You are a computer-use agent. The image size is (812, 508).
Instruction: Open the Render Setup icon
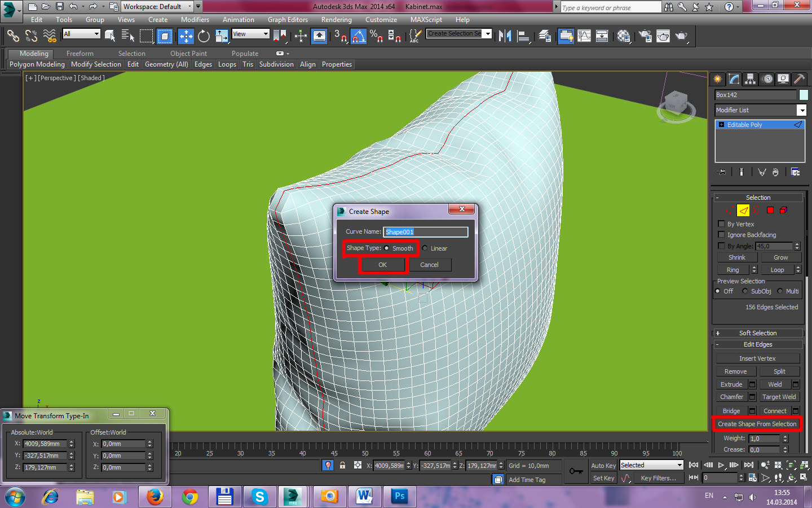[x=645, y=36]
